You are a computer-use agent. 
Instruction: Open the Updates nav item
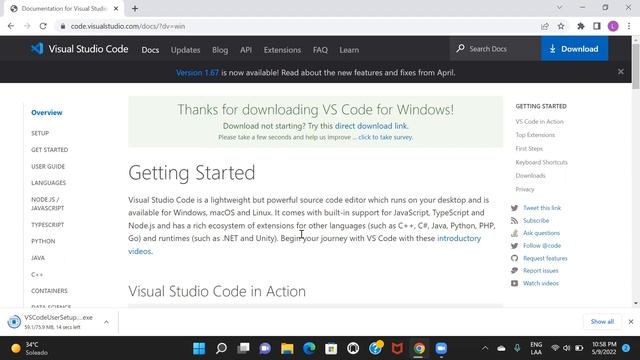click(x=185, y=50)
